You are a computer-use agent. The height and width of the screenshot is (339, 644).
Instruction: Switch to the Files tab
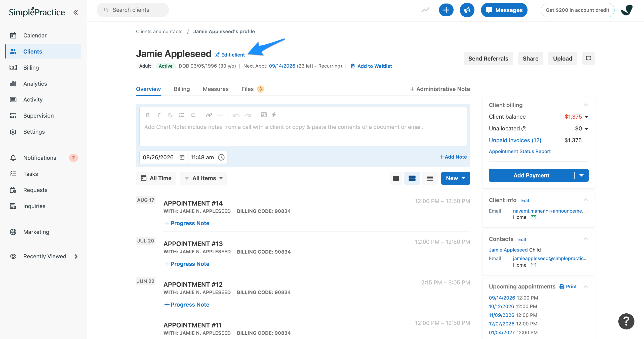[x=253, y=89]
